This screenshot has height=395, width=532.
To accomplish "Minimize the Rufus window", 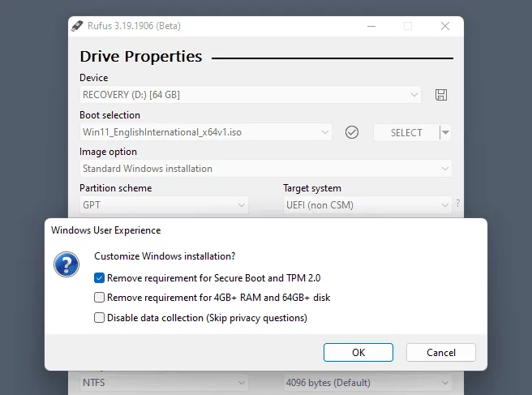I will (x=371, y=26).
